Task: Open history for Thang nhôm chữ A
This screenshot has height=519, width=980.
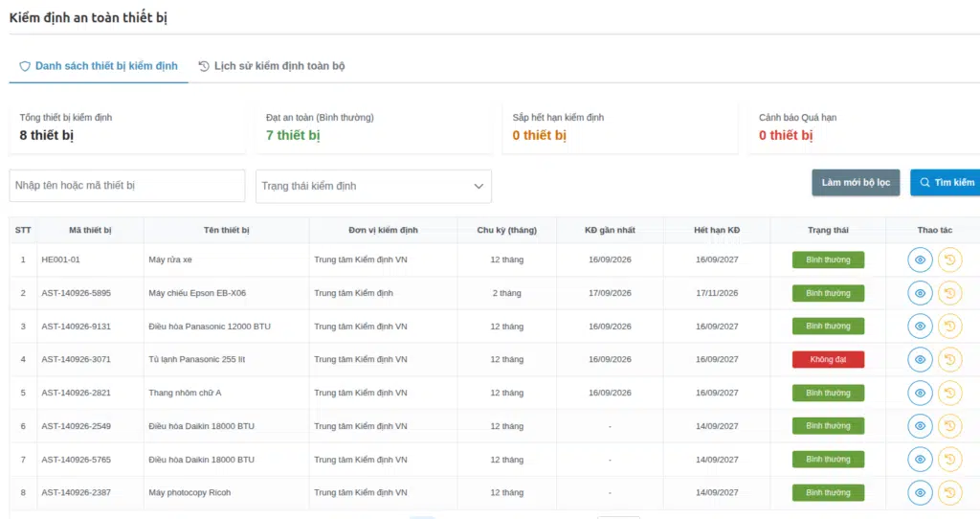Action: (x=950, y=393)
